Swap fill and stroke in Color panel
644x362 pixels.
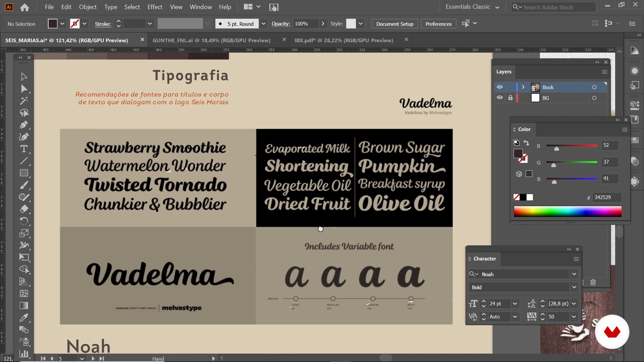point(526,143)
